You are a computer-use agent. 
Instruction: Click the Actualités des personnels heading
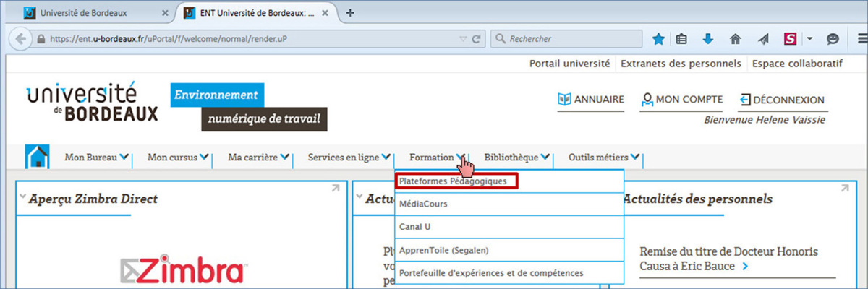click(x=697, y=199)
